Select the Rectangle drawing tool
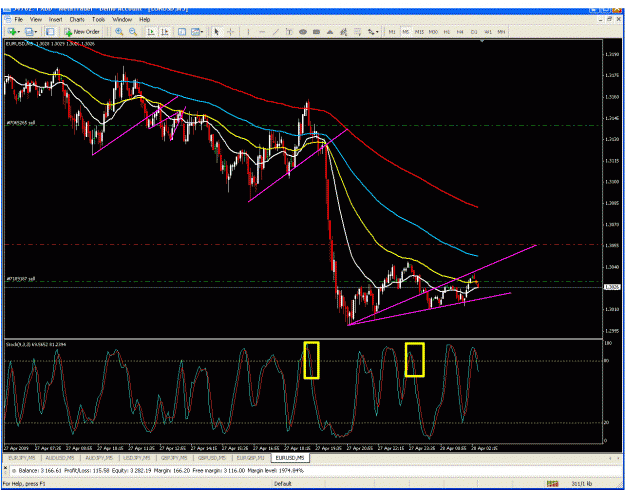 [316, 32]
